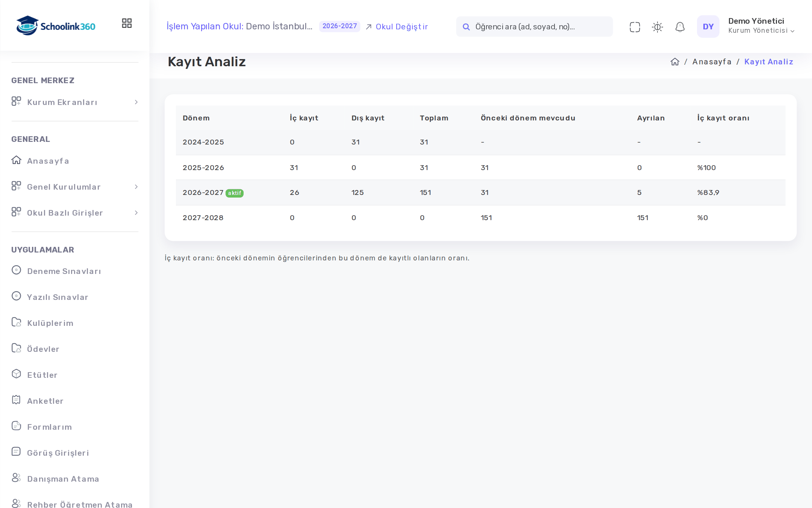Viewport: 812px width, 508px height.
Task: Click the İşlem Yapılan Okul label
Action: point(205,26)
